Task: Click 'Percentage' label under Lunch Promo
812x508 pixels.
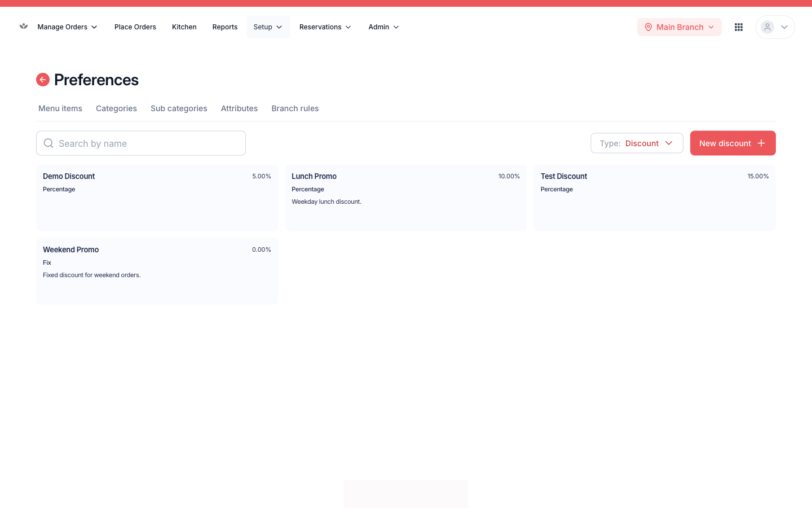Action: [308, 189]
